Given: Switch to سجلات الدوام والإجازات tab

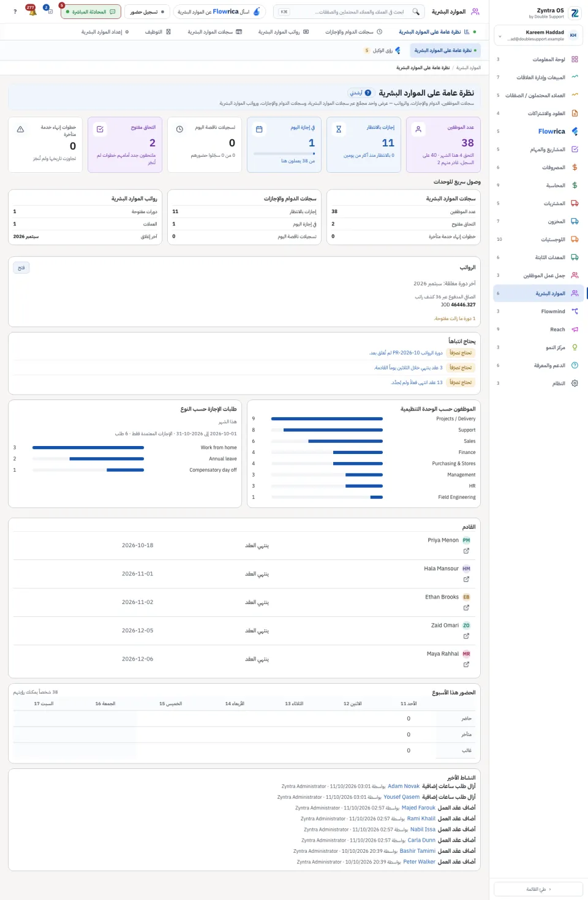Looking at the screenshot, I should 353,32.
